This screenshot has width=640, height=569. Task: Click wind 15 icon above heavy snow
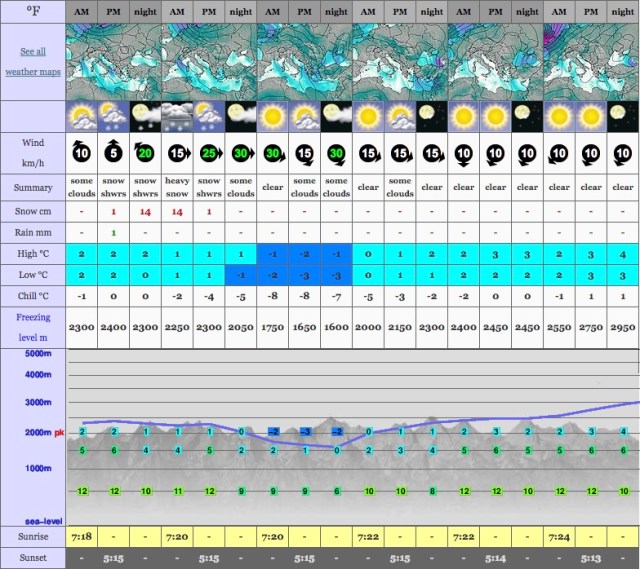[x=179, y=153]
